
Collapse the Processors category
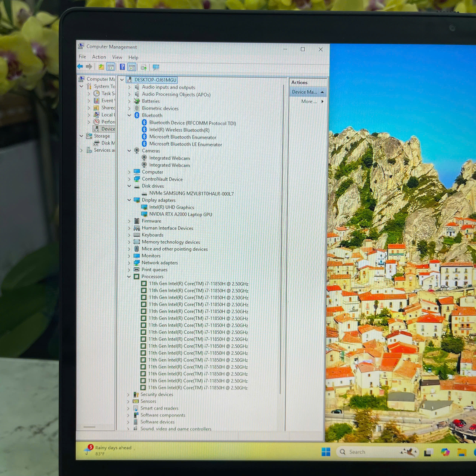(129, 277)
